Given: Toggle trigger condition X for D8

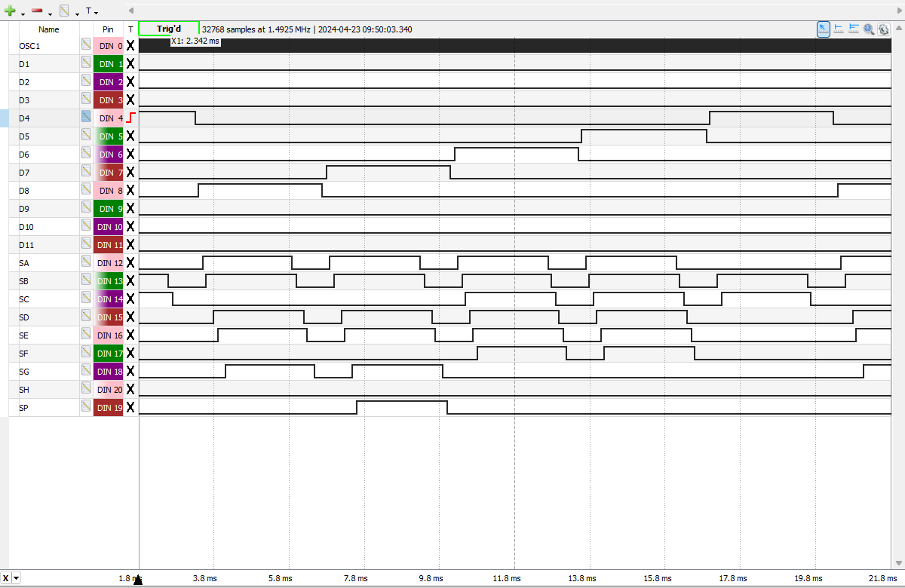Looking at the screenshot, I should 130,190.
